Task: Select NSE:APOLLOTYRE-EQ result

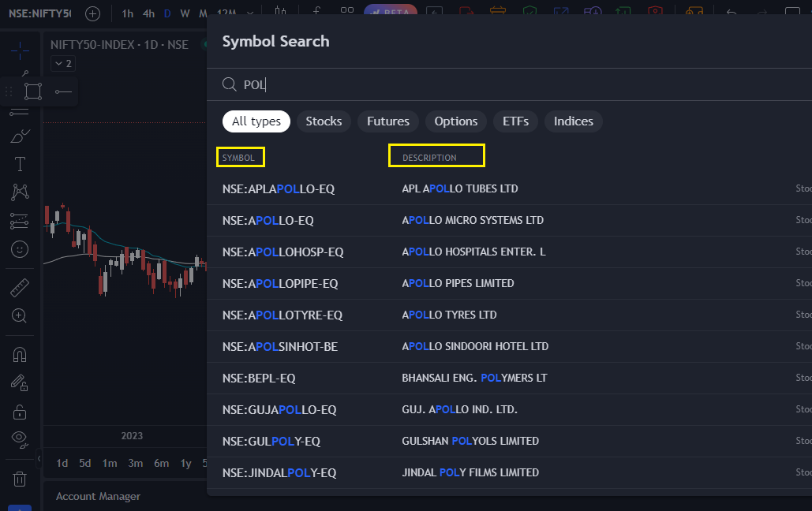Action: click(509, 315)
